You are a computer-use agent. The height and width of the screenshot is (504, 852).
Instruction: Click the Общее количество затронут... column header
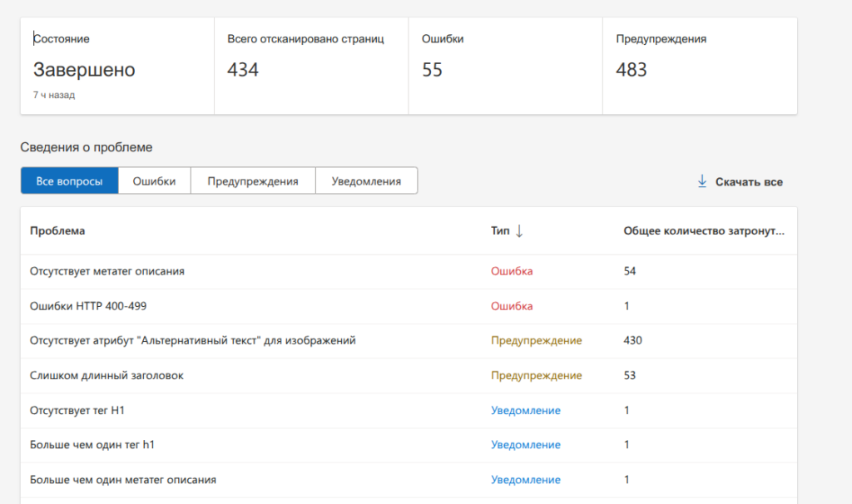(x=704, y=231)
